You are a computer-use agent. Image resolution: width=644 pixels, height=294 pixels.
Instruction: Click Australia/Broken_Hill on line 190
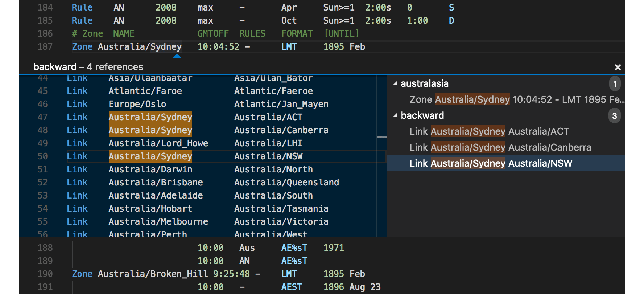point(153,274)
